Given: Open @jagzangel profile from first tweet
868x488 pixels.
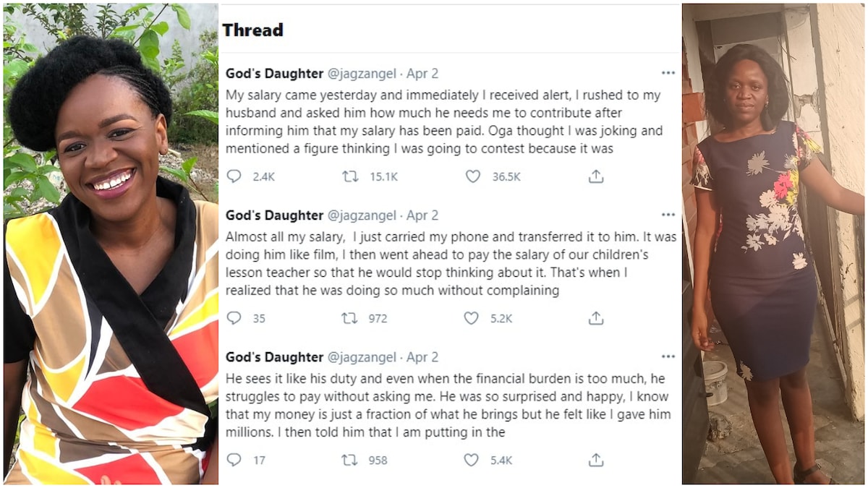Looking at the screenshot, I should click(362, 74).
